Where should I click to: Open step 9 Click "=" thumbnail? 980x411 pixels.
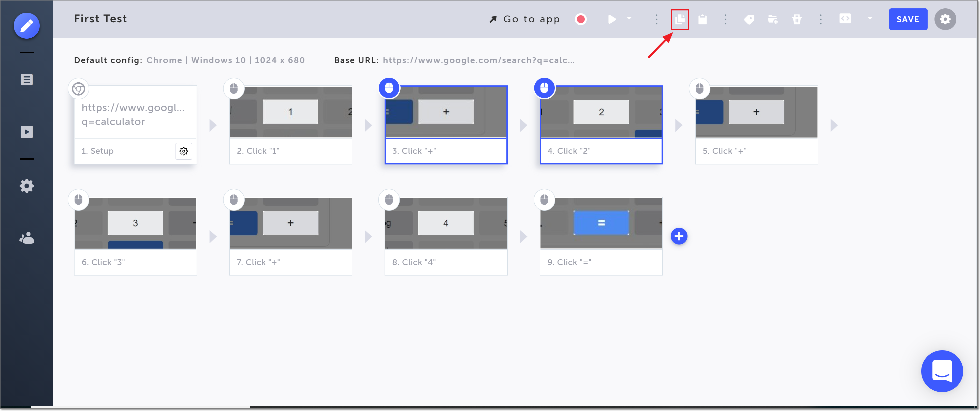click(x=601, y=223)
